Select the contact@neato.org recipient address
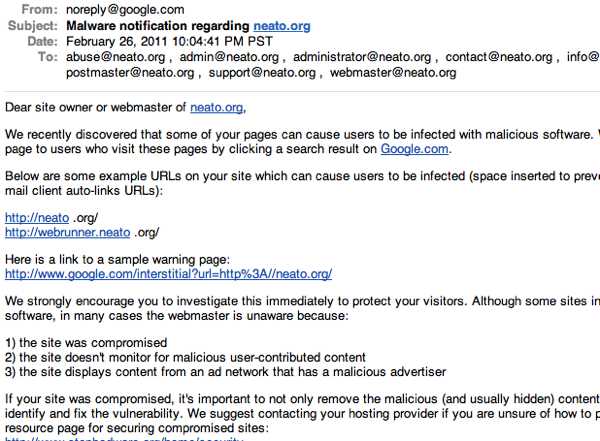 coord(499,57)
